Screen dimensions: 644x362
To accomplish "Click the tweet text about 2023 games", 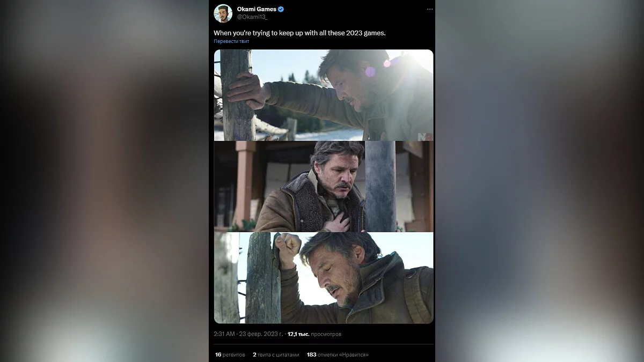I will click(x=299, y=33).
